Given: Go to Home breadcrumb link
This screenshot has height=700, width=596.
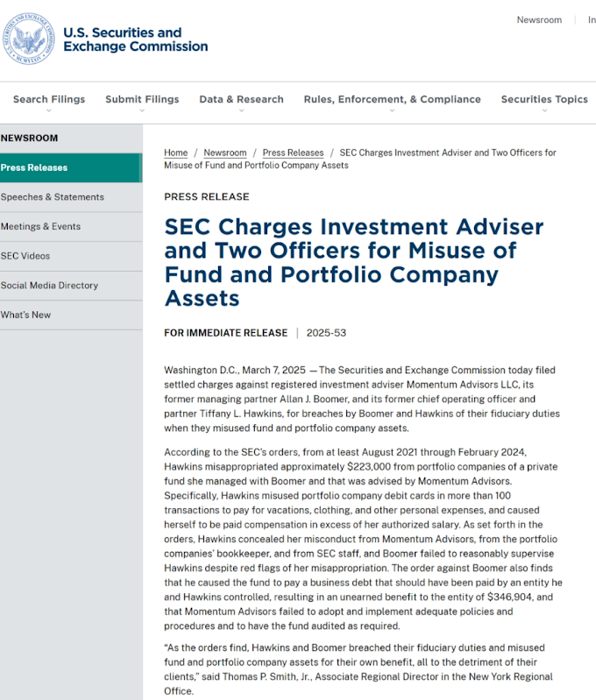Looking at the screenshot, I should point(175,152).
